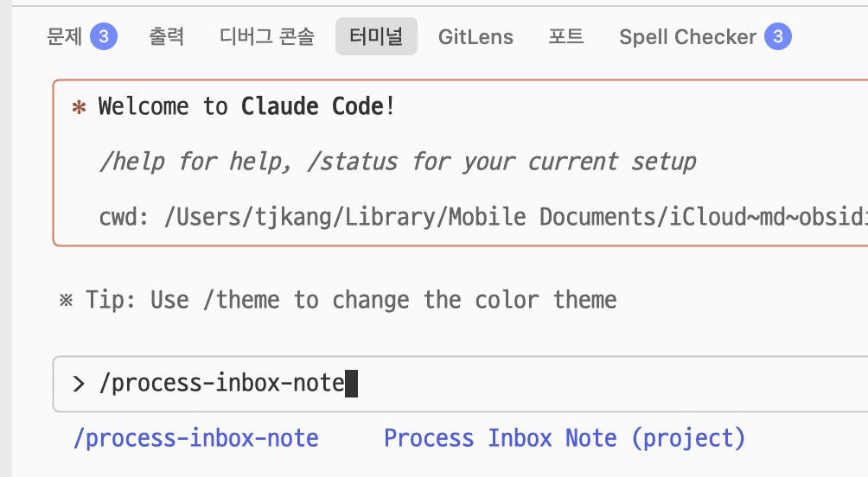The width and height of the screenshot is (868, 477).
Task: Select the active 터미널 tab
Action: click(x=376, y=36)
